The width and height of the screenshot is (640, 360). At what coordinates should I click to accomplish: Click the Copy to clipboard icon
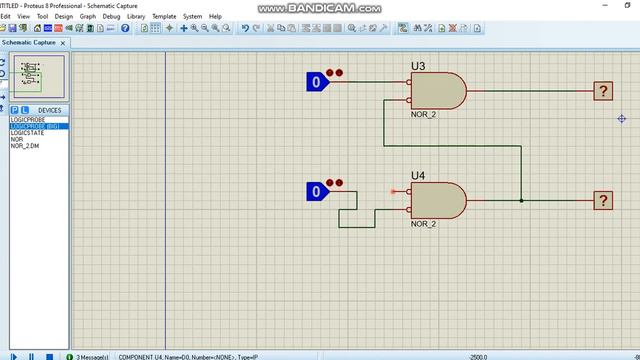(x=281, y=28)
